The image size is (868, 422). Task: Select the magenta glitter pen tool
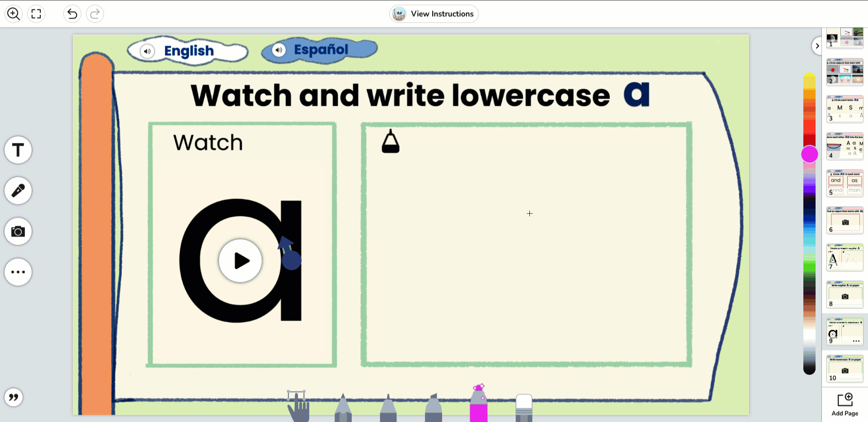(x=479, y=403)
